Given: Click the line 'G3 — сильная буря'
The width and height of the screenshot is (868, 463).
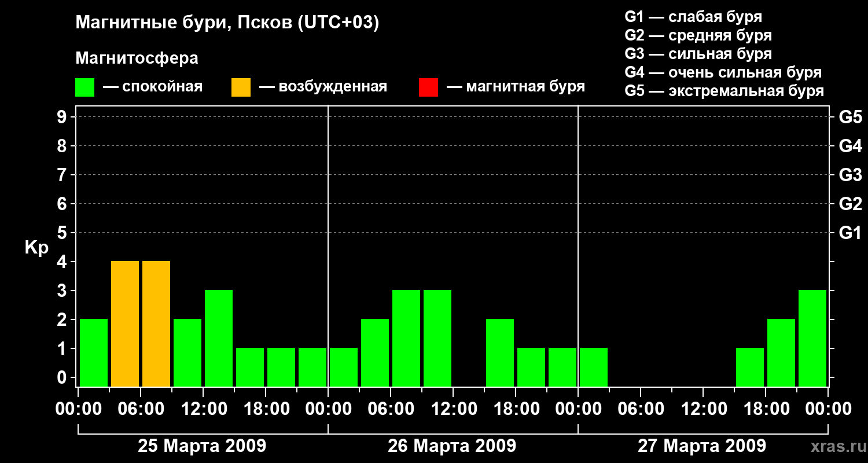Looking at the screenshot, I should (698, 54).
